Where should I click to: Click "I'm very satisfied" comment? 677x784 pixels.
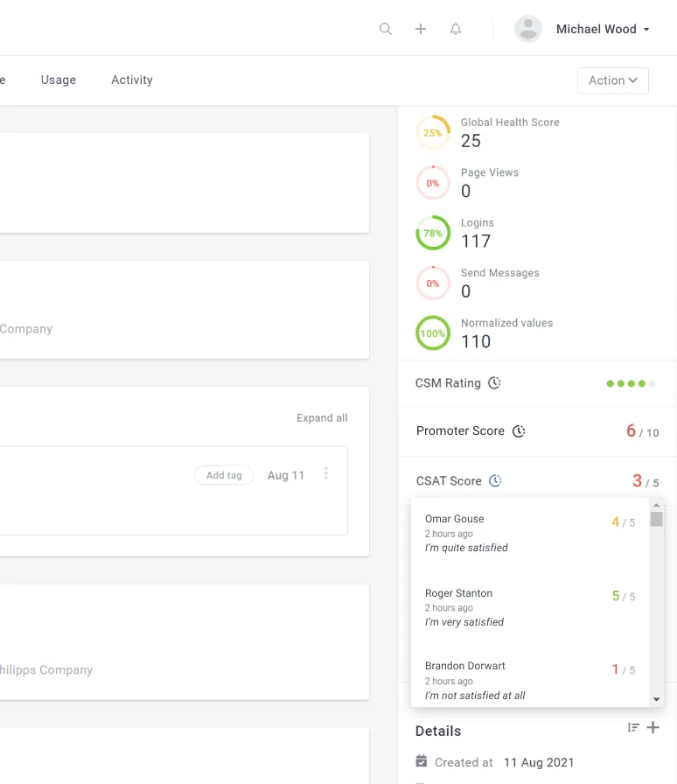pos(464,622)
